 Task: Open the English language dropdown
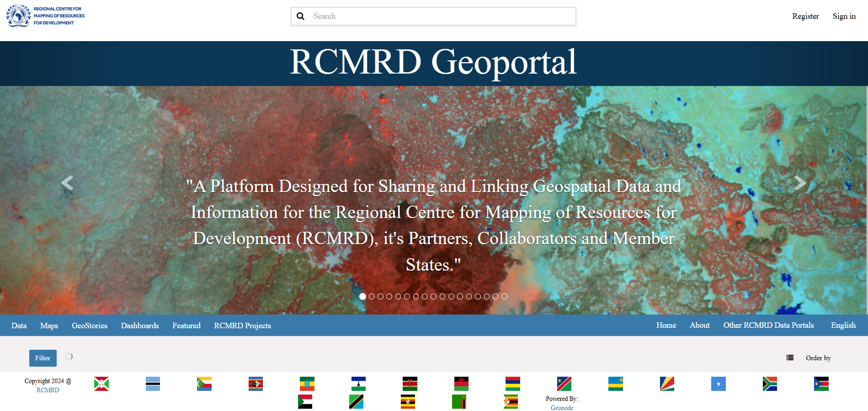[x=843, y=325]
